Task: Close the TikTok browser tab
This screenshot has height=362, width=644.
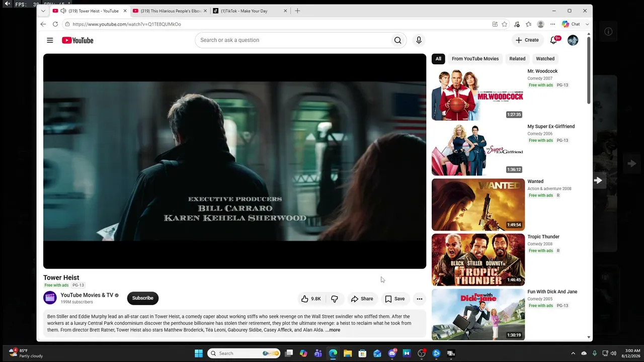Action: click(x=285, y=11)
